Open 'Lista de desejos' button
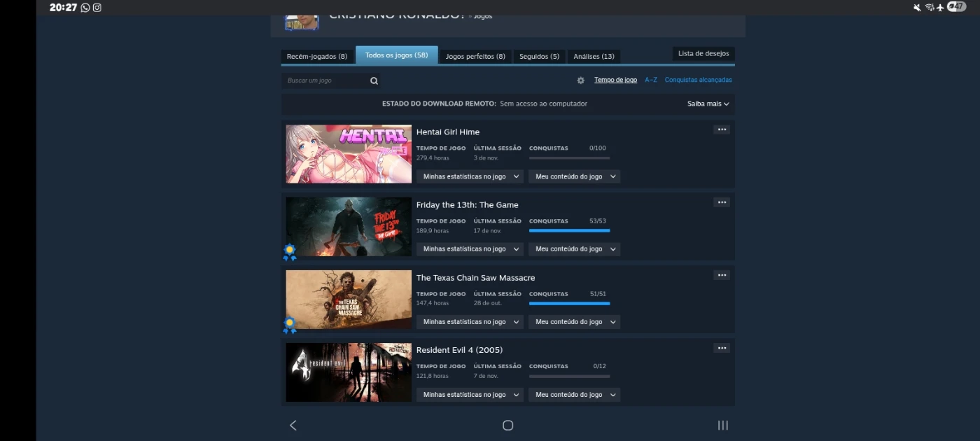This screenshot has height=441, width=980. tap(703, 54)
